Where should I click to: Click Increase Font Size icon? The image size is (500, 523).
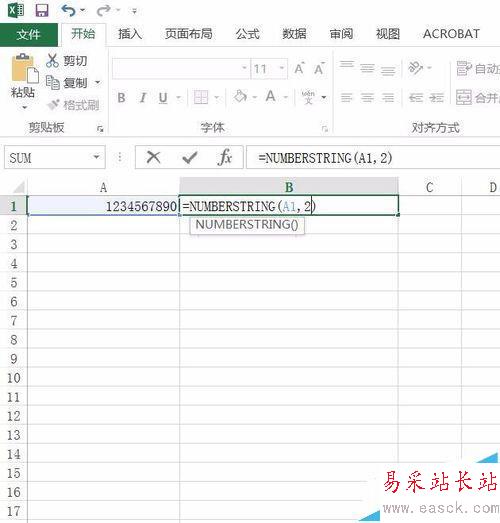tap(300, 69)
